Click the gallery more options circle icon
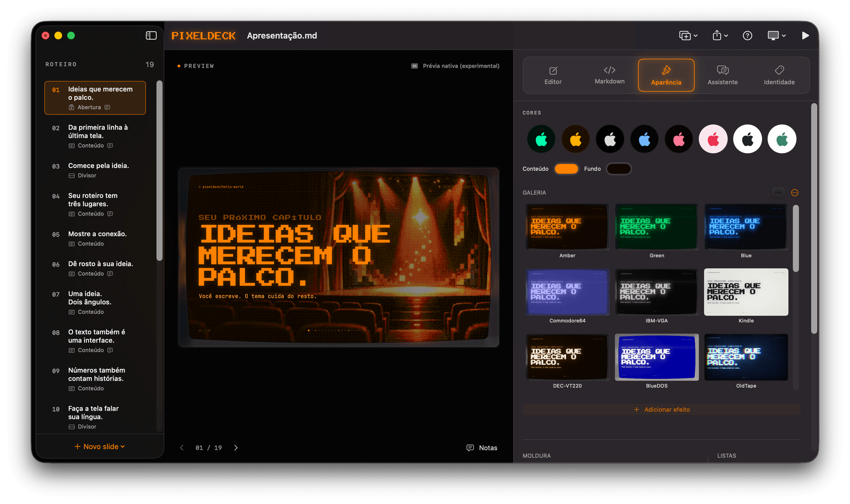The width and height of the screenshot is (850, 504). pos(794,193)
